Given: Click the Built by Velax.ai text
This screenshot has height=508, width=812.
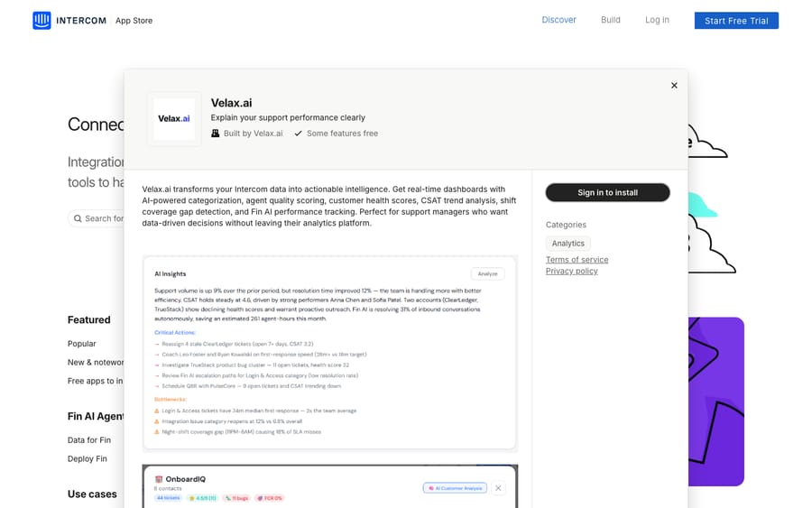Looking at the screenshot, I should [x=253, y=133].
